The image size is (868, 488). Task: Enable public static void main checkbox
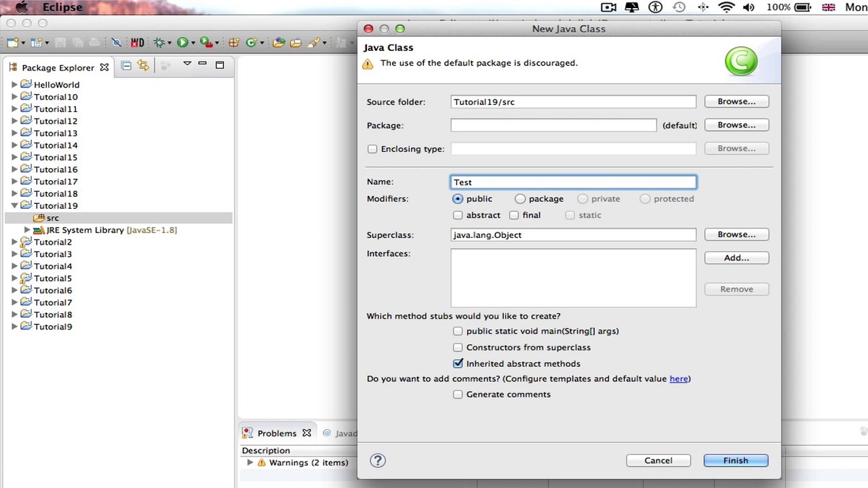point(458,331)
